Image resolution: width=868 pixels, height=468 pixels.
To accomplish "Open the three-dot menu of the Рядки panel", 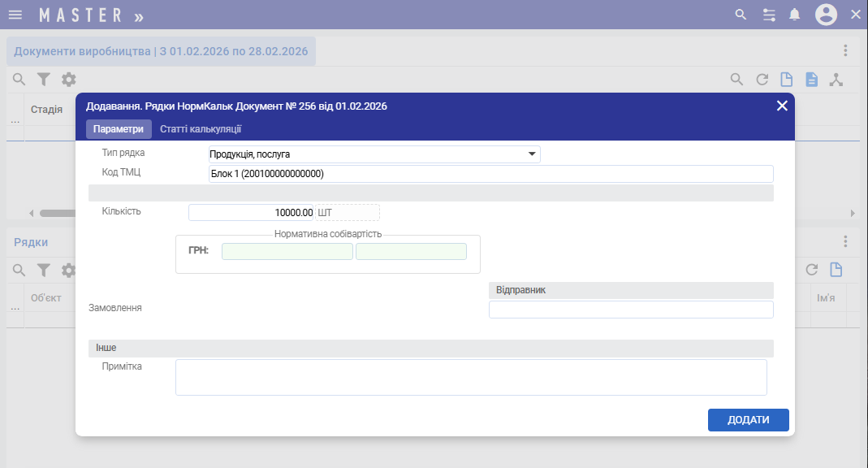I will 845,241.
